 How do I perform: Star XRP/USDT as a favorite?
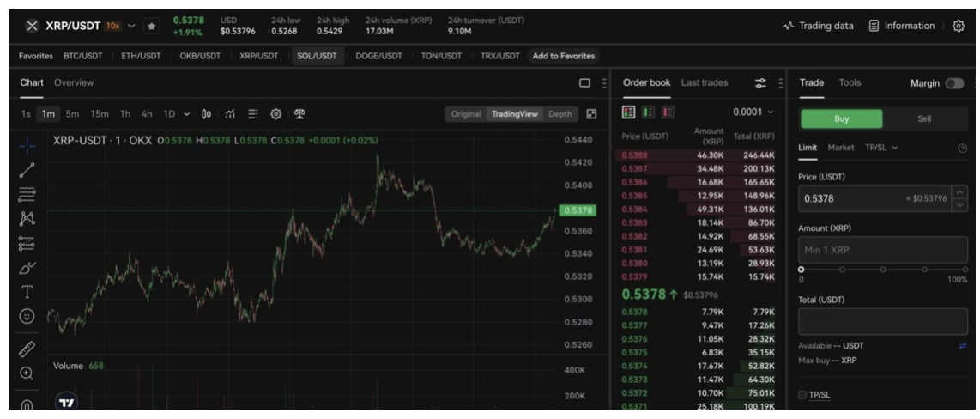(x=152, y=27)
